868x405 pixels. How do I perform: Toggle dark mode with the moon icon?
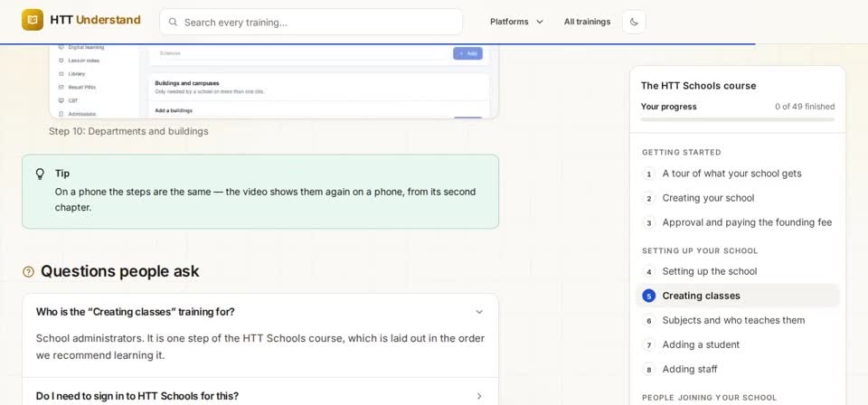(635, 22)
